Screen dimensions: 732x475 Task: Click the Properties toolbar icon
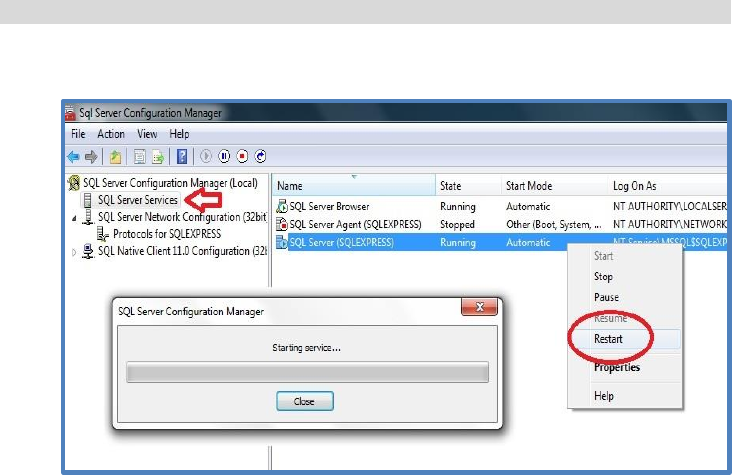pos(140,156)
